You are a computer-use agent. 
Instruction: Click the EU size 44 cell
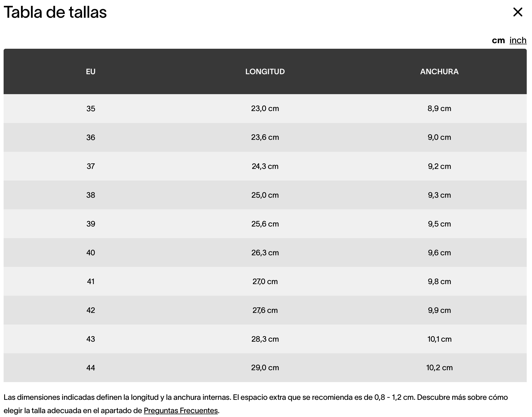click(91, 368)
